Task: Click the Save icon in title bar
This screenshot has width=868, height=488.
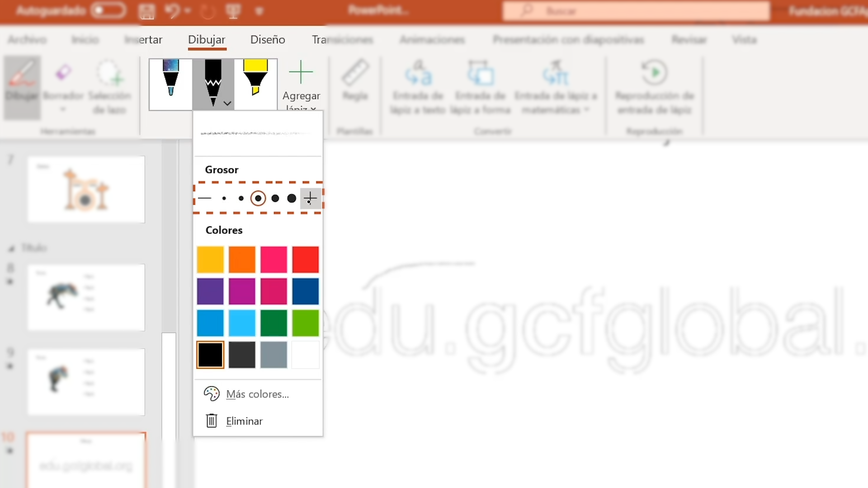Action: (146, 11)
